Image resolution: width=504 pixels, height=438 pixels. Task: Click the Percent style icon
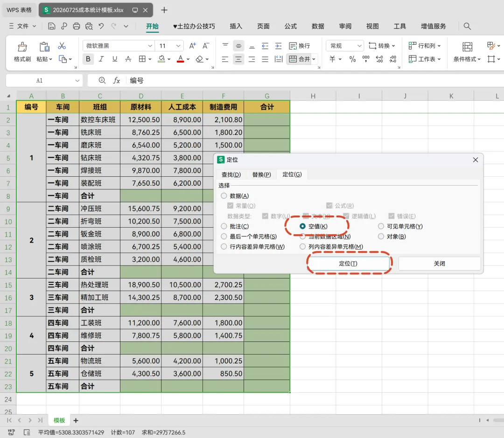click(353, 59)
